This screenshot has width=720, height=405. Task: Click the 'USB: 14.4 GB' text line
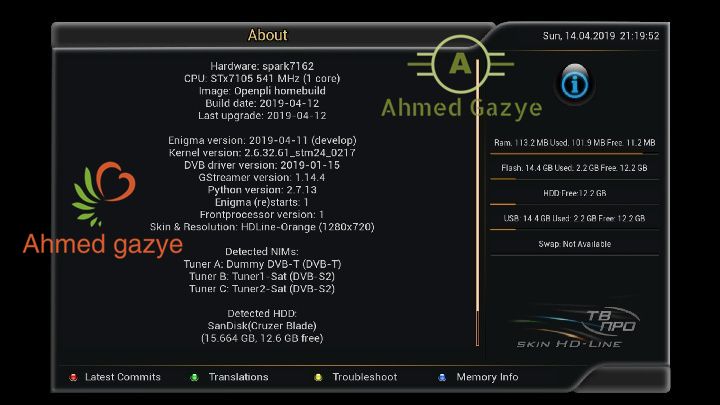pyautogui.click(x=574, y=219)
